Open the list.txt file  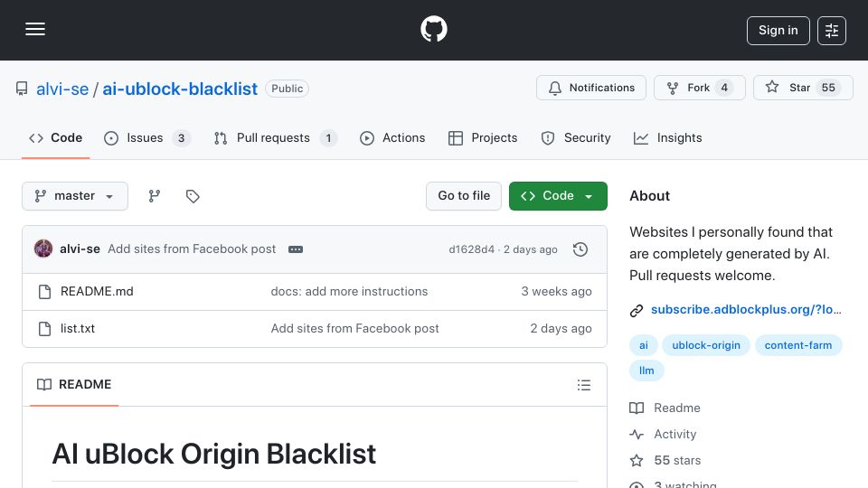78,329
